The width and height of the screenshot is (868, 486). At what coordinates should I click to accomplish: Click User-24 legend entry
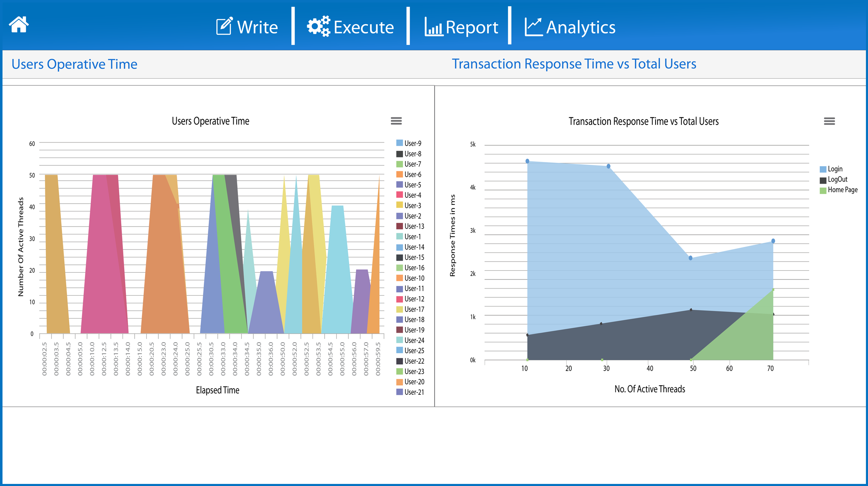(410, 340)
